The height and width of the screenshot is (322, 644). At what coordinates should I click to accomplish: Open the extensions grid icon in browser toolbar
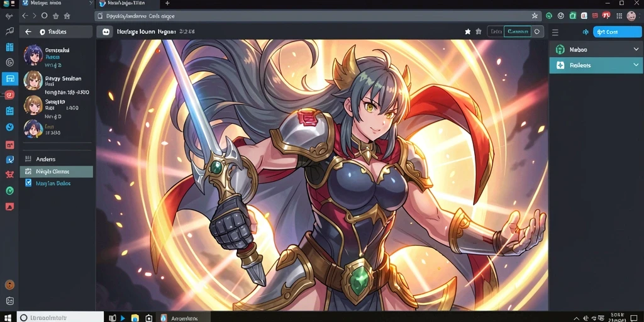click(619, 16)
